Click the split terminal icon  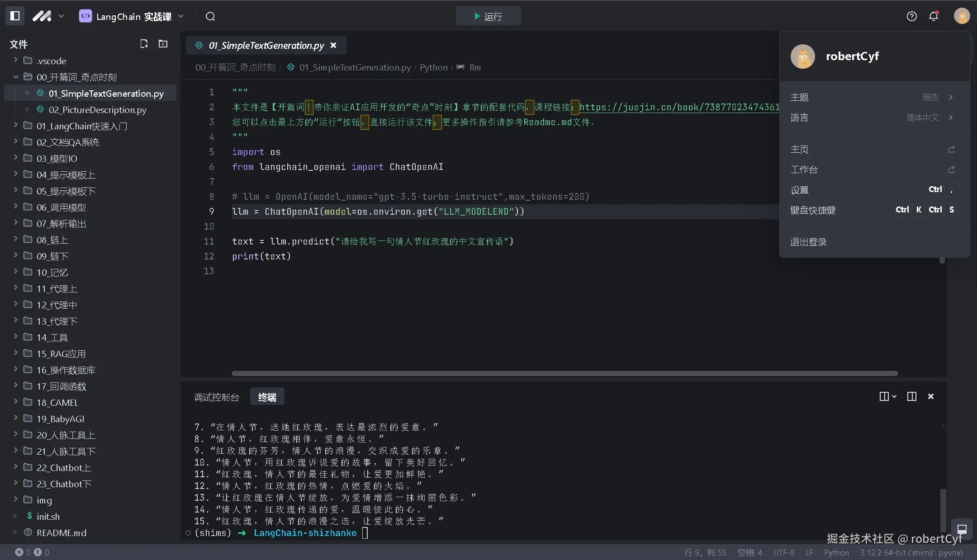coord(911,396)
